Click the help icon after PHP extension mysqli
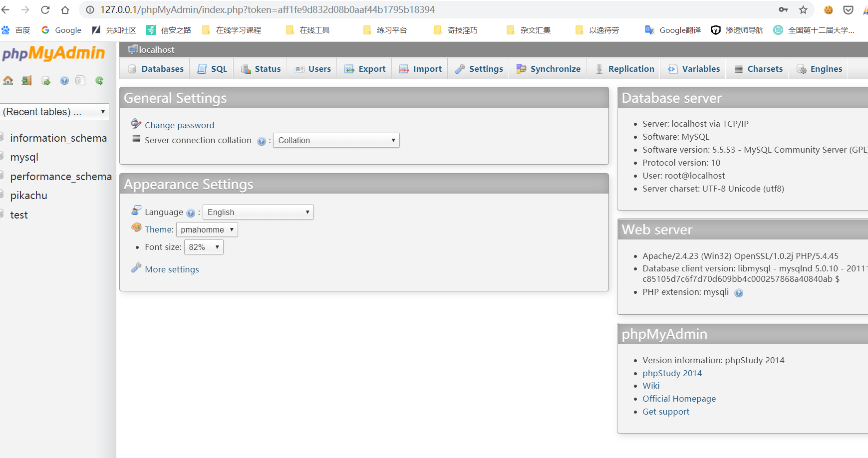This screenshot has height=458, width=868. [739, 293]
